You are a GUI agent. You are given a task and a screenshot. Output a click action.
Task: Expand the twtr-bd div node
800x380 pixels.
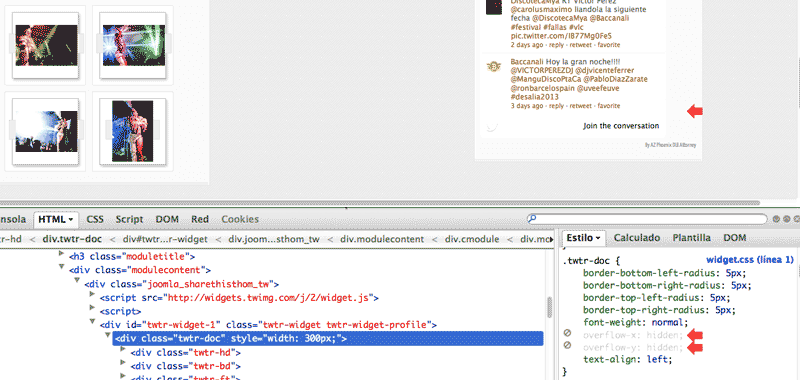coord(123,363)
